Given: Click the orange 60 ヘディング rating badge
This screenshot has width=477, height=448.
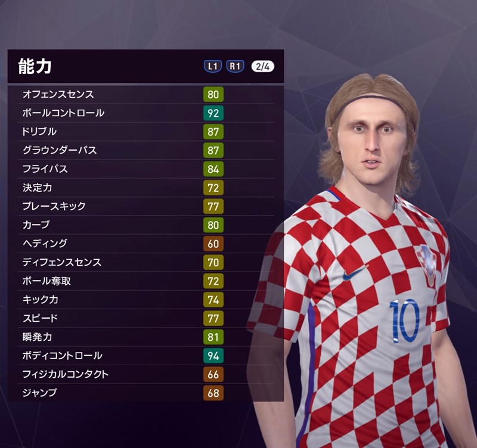Looking at the screenshot, I should (213, 244).
